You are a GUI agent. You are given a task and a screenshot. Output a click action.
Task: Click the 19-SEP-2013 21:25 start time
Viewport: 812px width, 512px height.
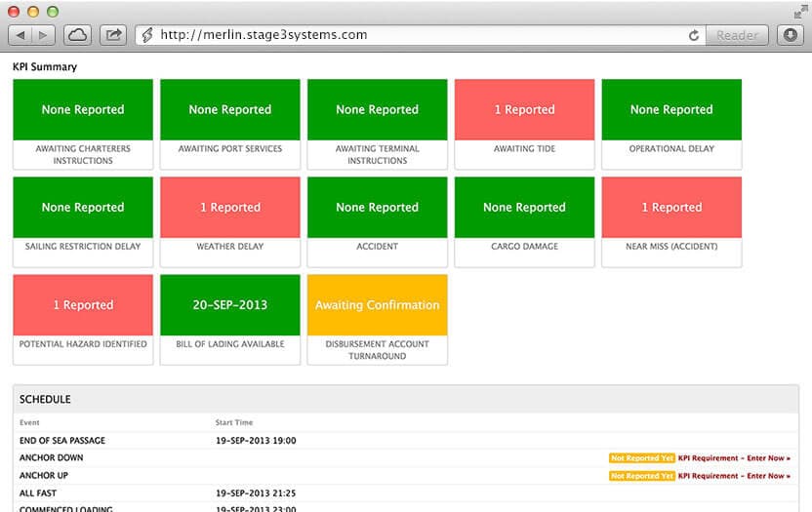256,492
